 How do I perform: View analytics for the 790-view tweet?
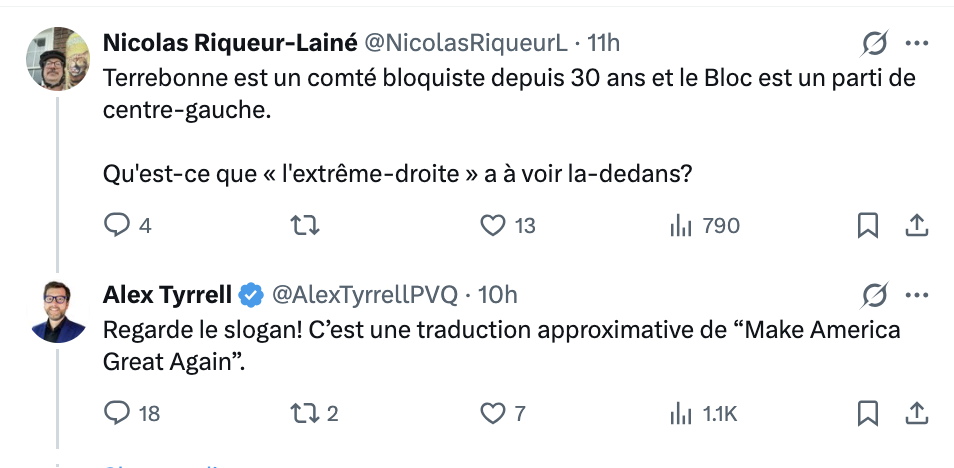(681, 226)
